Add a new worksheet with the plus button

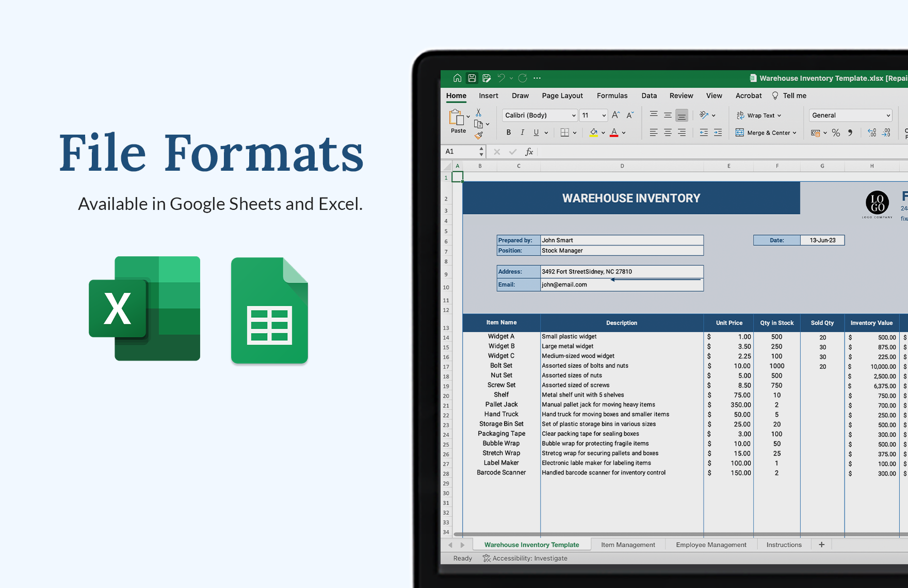(821, 544)
